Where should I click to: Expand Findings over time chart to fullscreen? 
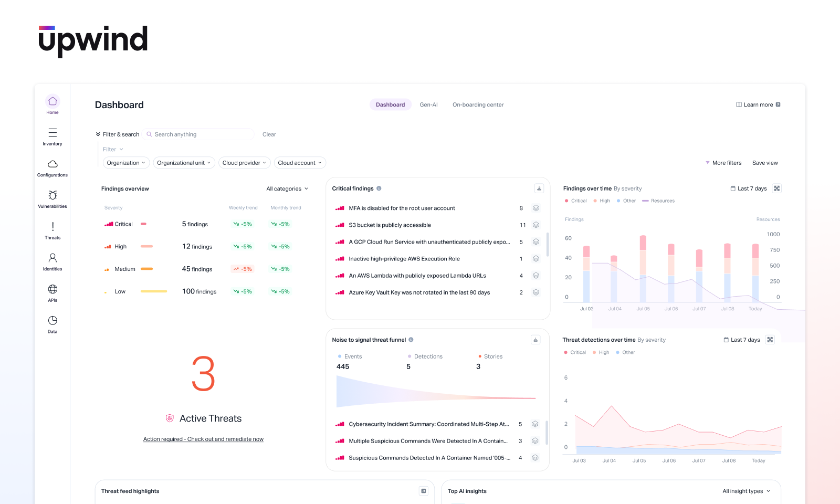(x=777, y=188)
